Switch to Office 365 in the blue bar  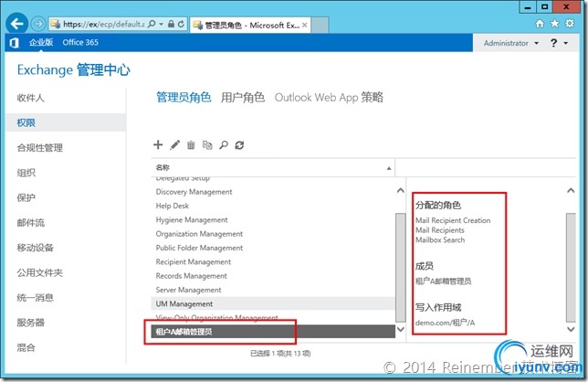pyautogui.click(x=80, y=42)
